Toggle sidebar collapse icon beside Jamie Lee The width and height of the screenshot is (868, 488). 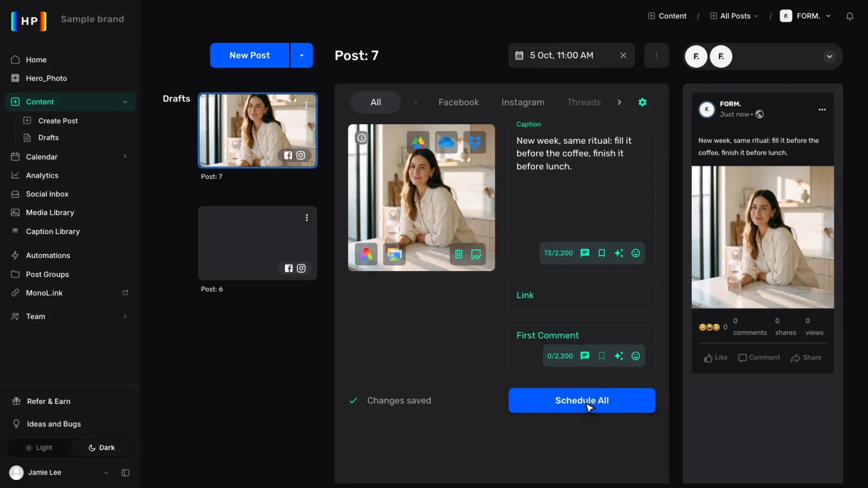(x=125, y=473)
